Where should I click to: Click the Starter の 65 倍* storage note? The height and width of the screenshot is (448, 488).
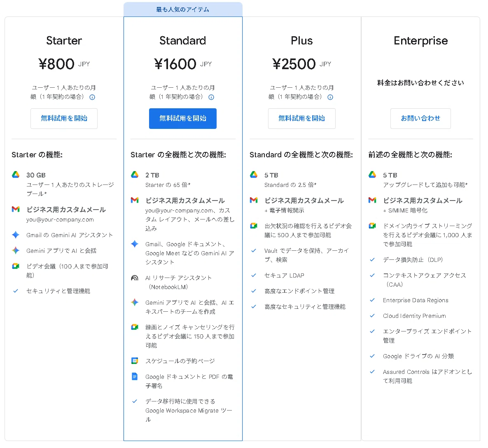[168, 185]
